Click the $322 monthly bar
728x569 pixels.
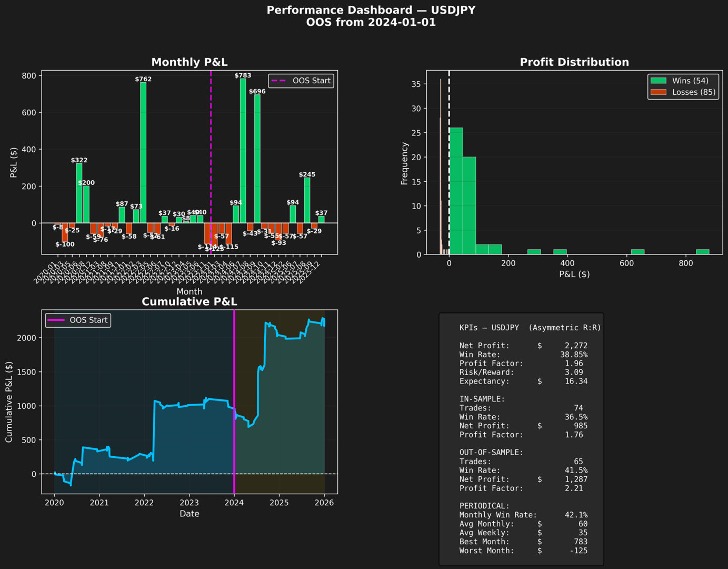(x=79, y=193)
